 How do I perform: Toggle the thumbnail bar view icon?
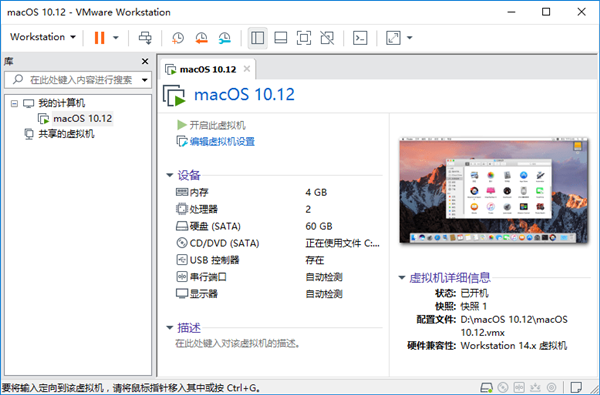tap(281, 38)
